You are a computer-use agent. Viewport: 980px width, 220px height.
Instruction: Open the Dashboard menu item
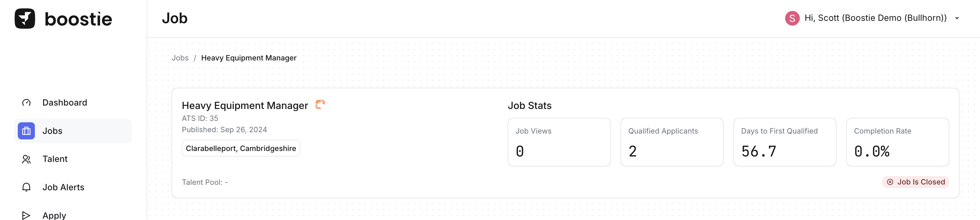click(65, 102)
